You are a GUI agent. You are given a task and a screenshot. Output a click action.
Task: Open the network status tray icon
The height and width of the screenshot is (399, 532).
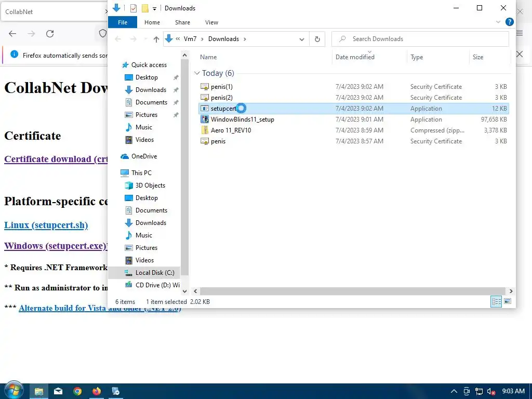pos(478,391)
